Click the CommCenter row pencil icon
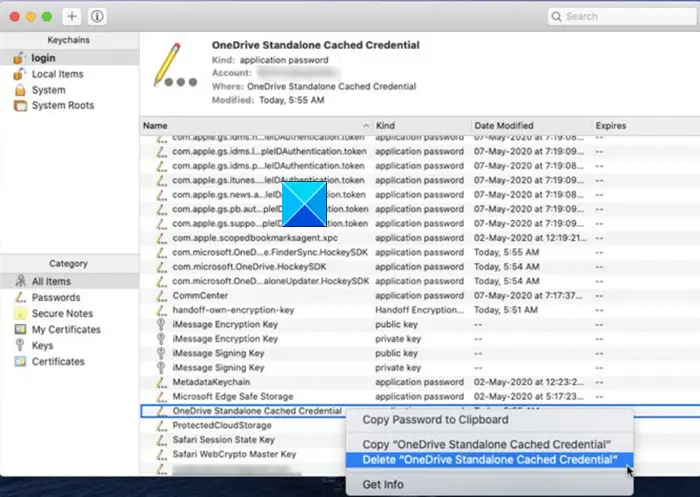This screenshot has height=497, width=700. coord(161,296)
